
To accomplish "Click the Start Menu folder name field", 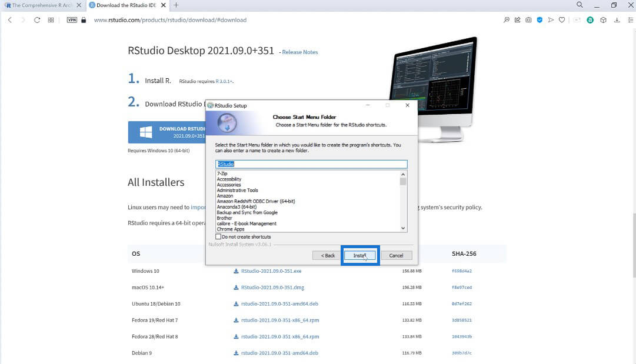I will (x=311, y=164).
